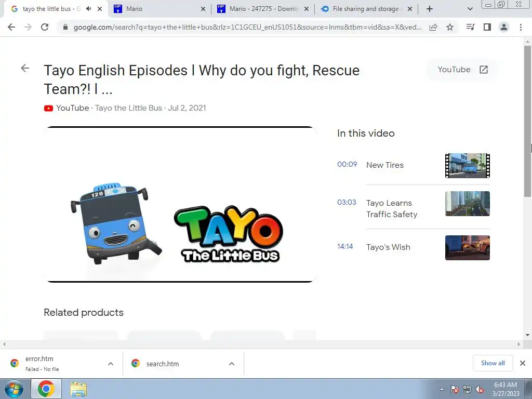Click the New Tires thumbnail

pyautogui.click(x=468, y=166)
